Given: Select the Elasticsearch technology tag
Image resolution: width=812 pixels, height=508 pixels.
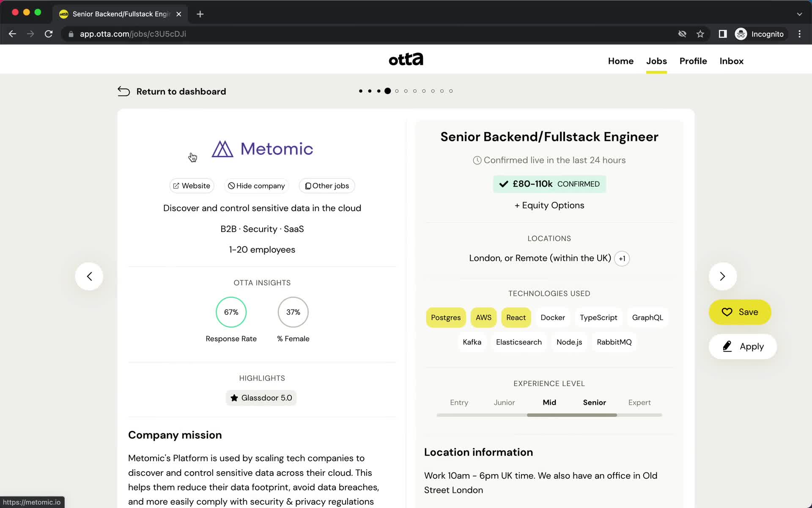Looking at the screenshot, I should pyautogui.click(x=519, y=342).
